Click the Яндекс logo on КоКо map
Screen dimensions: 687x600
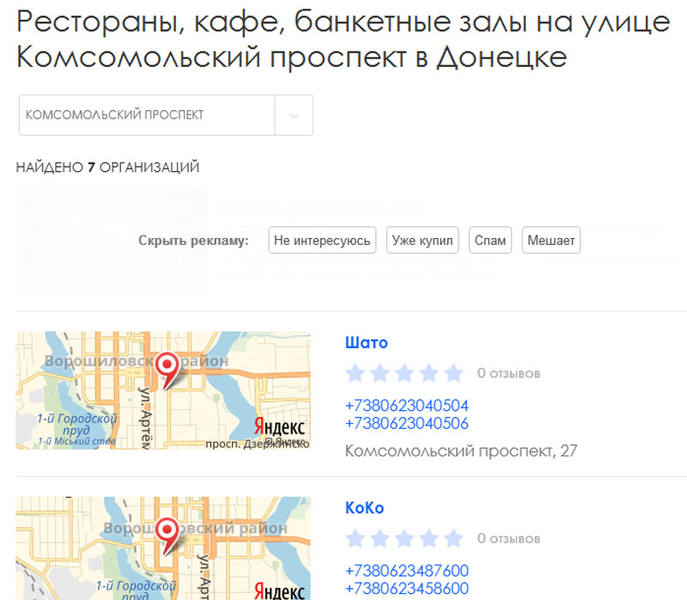coord(280,590)
